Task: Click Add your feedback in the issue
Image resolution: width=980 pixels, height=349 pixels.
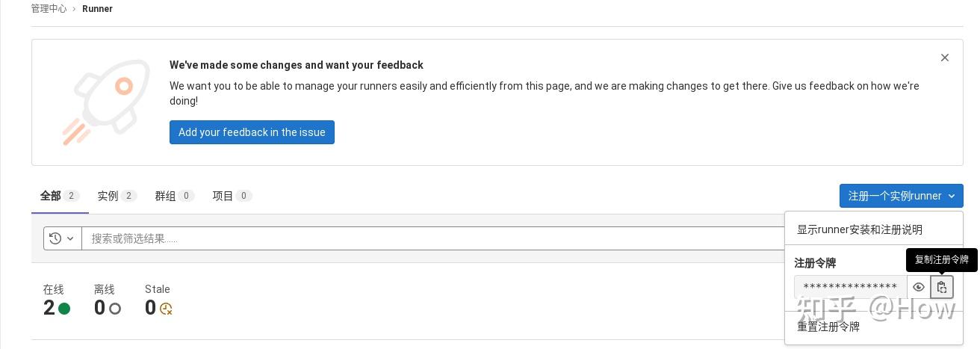Action: point(252,132)
